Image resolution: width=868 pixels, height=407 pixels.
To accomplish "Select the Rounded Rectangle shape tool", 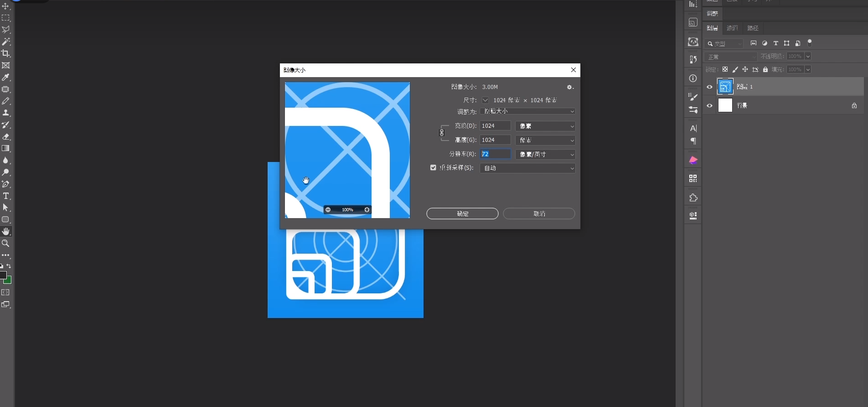I will [x=6, y=219].
